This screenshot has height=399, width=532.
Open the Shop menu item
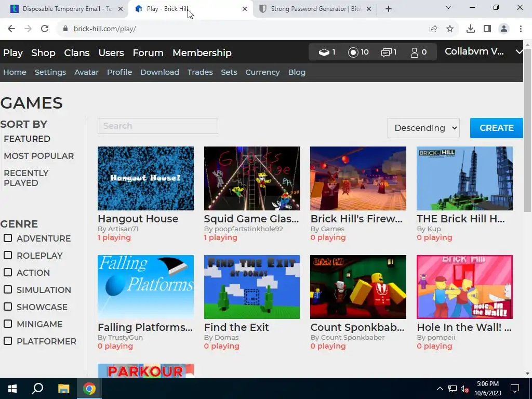point(44,52)
